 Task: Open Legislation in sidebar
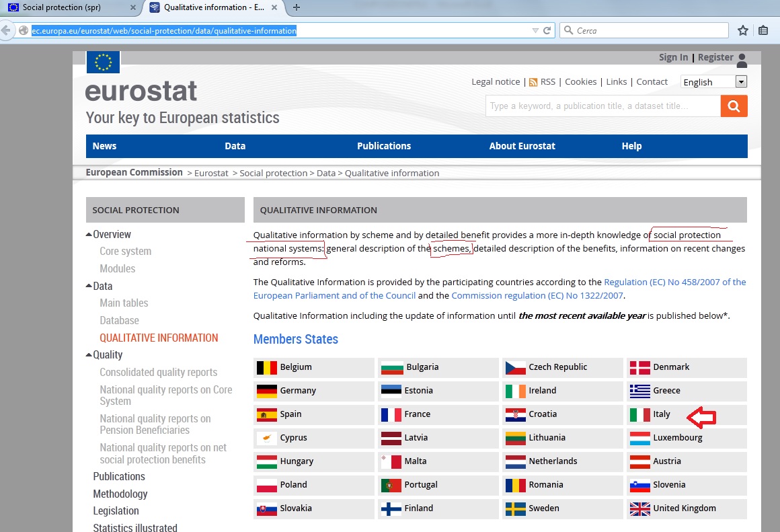click(x=116, y=511)
